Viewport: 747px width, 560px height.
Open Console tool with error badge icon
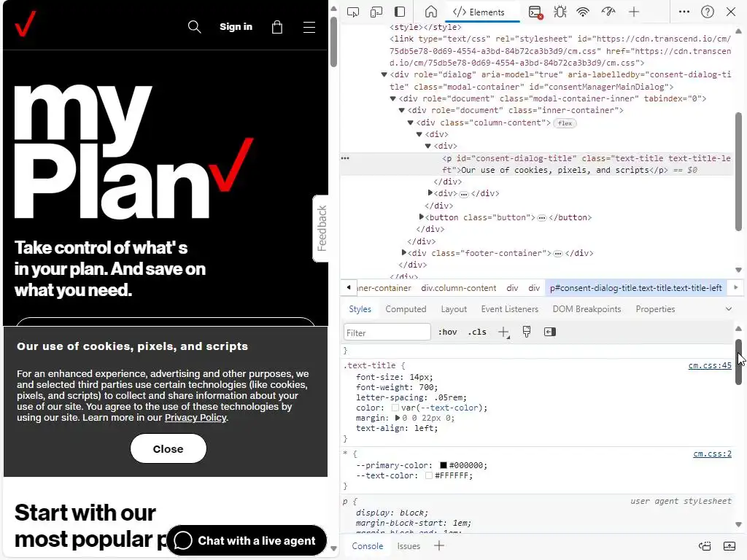[536, 12]
